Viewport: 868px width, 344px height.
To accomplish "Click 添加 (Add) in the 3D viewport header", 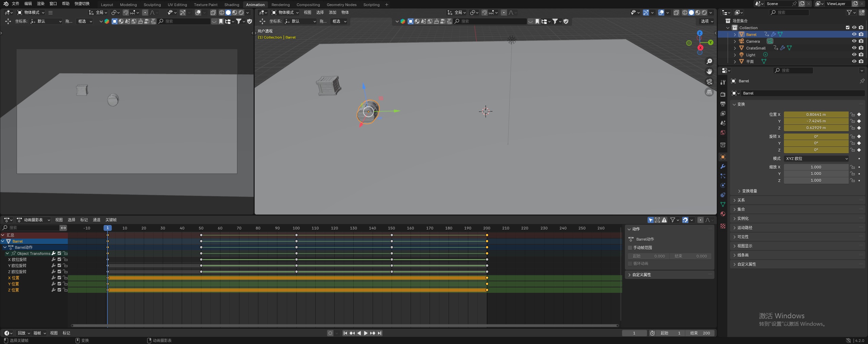I will (x=333, y=13).
